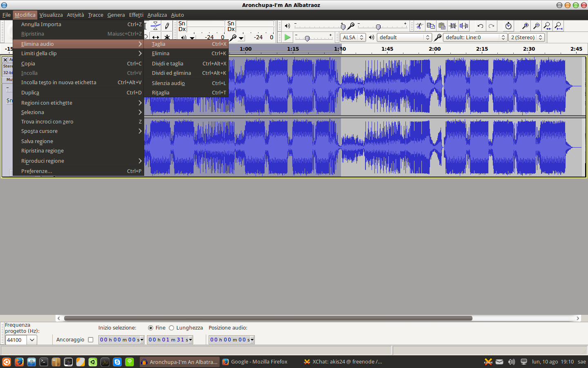Expand the 'Limiti della clip' submenu
588x368 pixels.
(78, 54)
